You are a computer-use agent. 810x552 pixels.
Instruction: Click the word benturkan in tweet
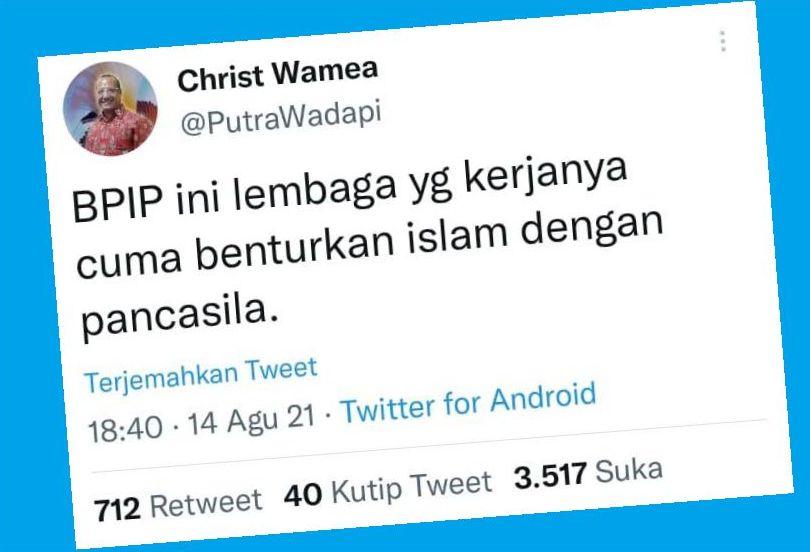pos(295,250)
